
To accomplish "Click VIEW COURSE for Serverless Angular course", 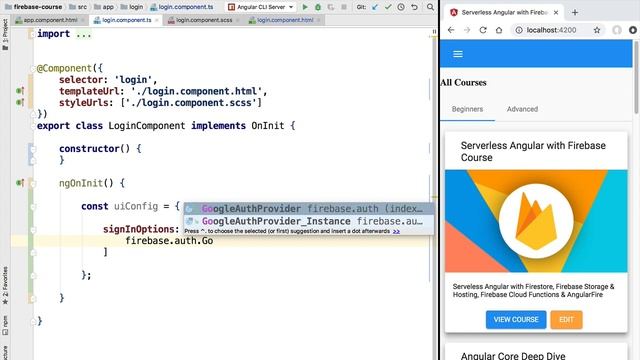I will coord(516,320).
